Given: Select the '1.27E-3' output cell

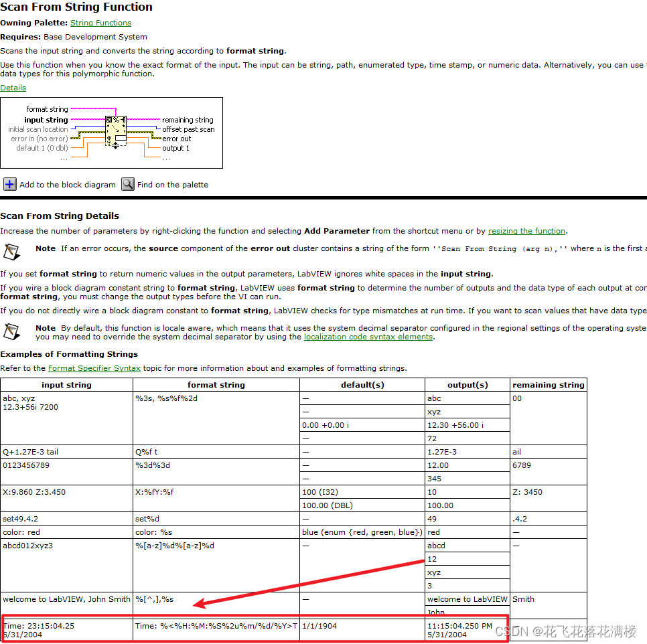Looking at the screenshot, I should 468,452.
